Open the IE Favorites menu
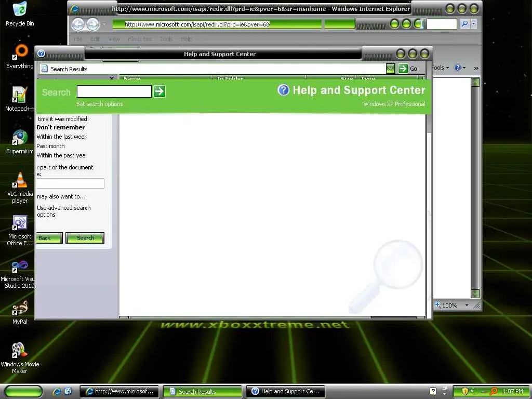The height and width of the screenshot is (399, 532). click(x=139, y=38)
